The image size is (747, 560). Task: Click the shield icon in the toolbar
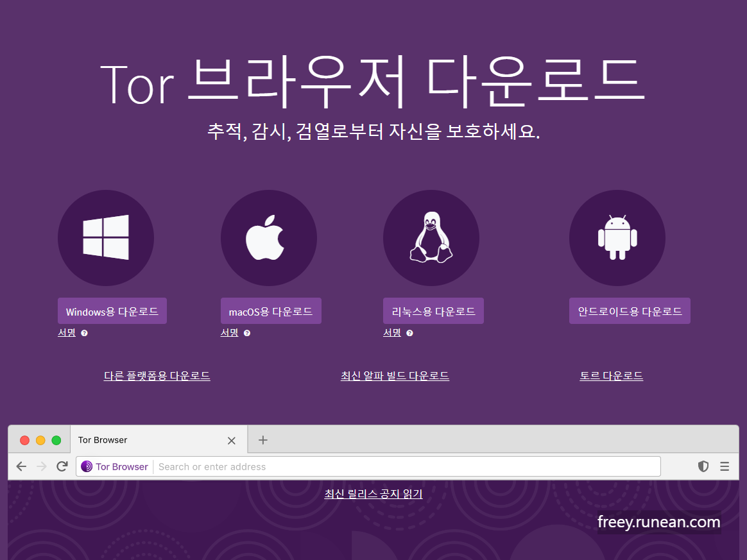703,466
